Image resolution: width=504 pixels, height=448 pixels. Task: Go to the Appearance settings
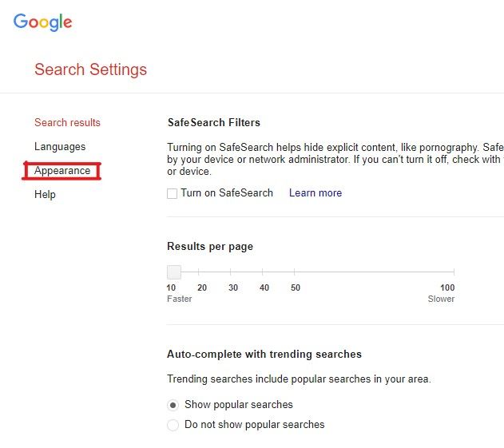click(x=62, y=171)
